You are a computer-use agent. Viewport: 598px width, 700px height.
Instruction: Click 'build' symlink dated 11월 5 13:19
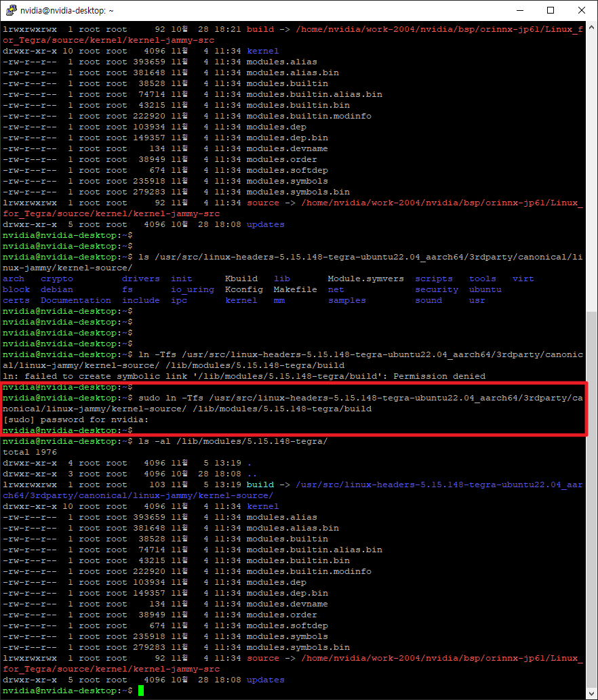260,485
